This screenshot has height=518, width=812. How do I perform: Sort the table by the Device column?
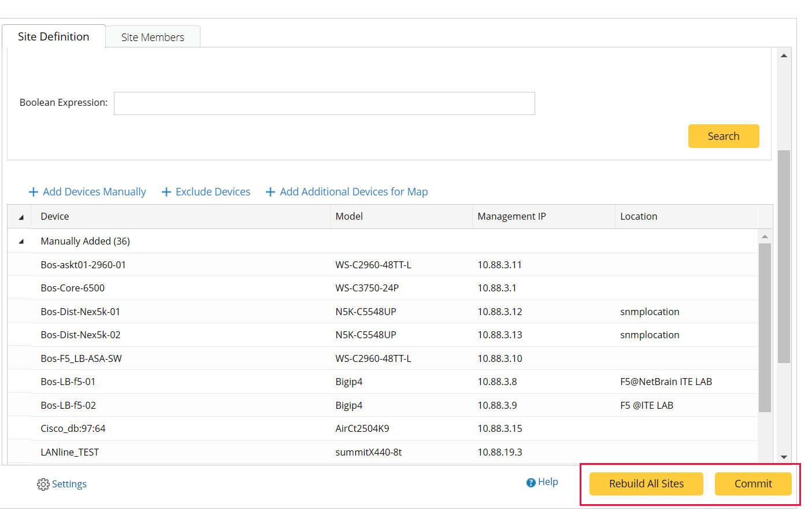coord(54,216)
